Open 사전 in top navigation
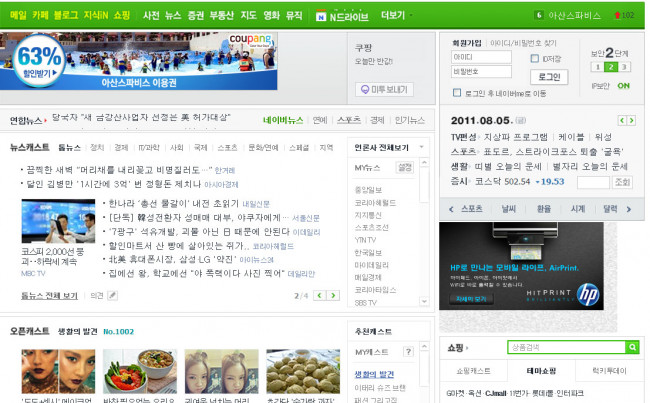Viewport: 650px width, 403px height. coord(151,15)
